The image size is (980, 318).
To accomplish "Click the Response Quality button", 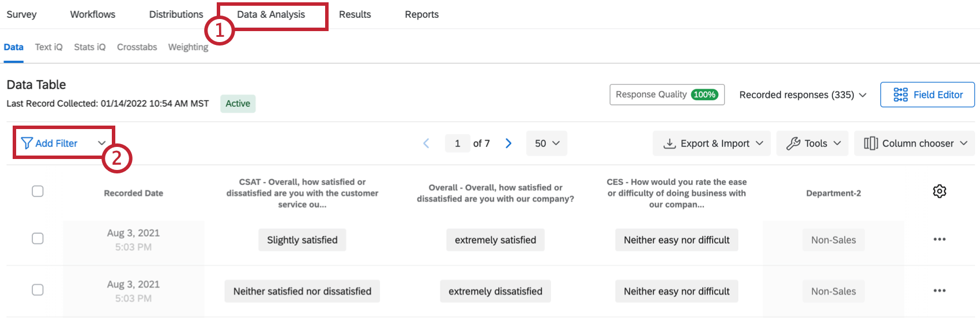I will pyautogui.click(x=666, y=94).
